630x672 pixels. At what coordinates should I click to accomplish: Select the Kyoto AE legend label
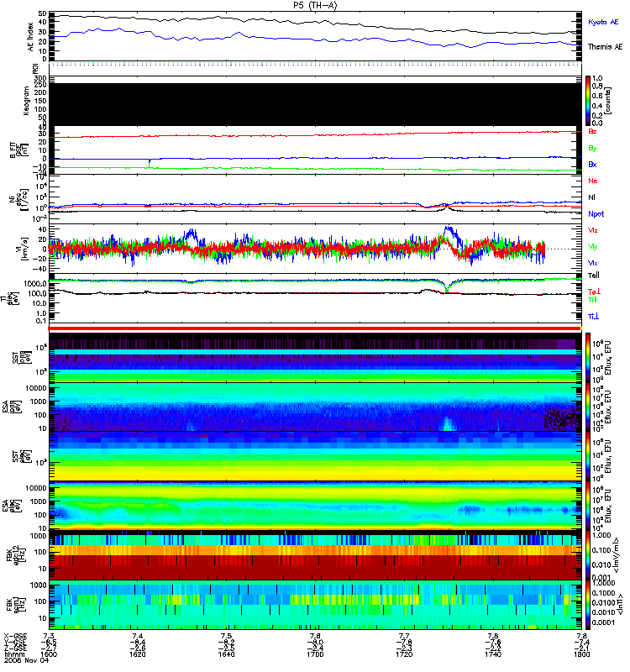(x=603, y=22)
